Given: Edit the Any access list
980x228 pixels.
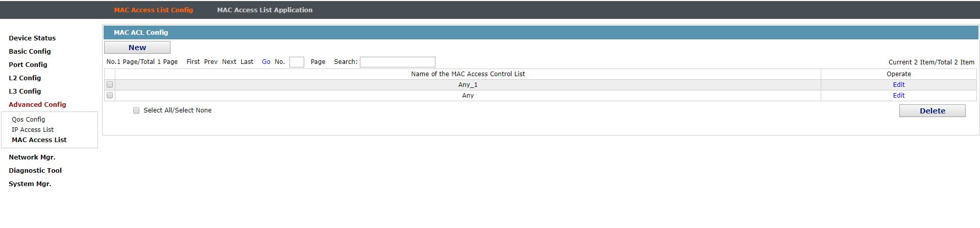Looking at the screenshot, I should point(899,96).
